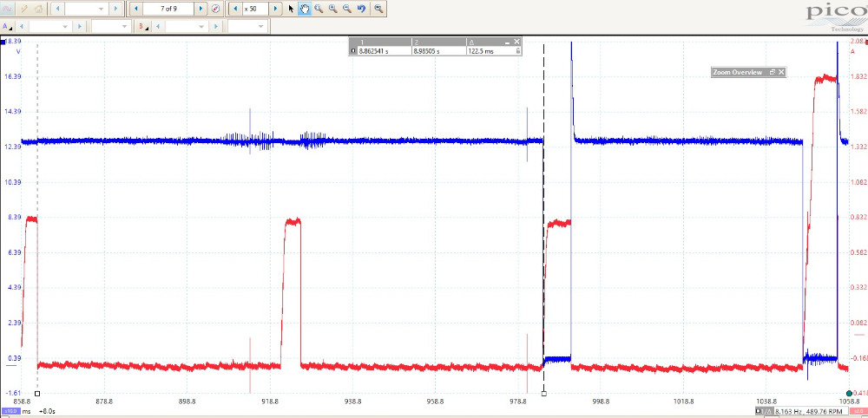Select the hand pan tool
Viewport: 868px width, 418px height.
(x=304, y=8)
